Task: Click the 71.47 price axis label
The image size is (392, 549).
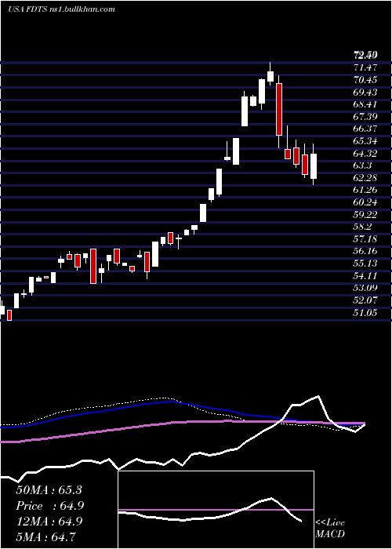Action: [365, 67]
